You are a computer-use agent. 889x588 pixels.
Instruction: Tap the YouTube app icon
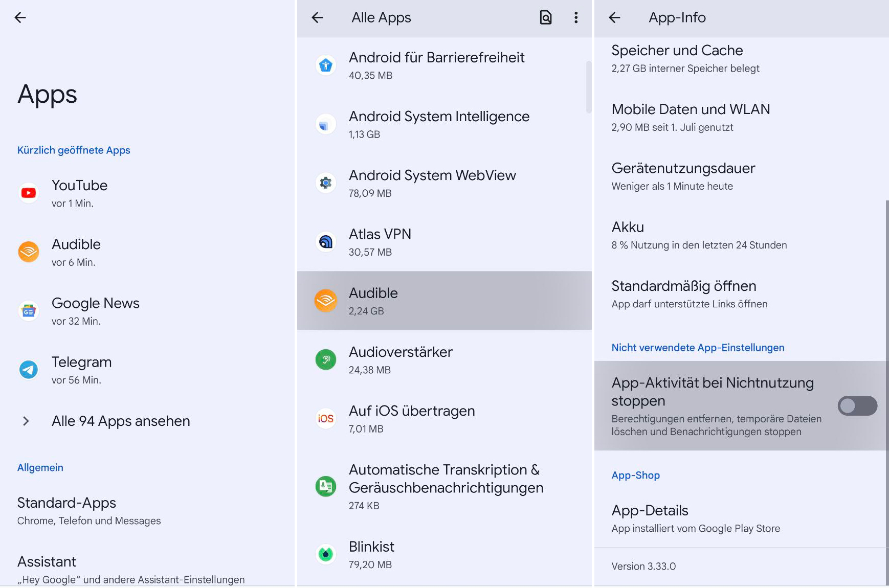(29, 193)
